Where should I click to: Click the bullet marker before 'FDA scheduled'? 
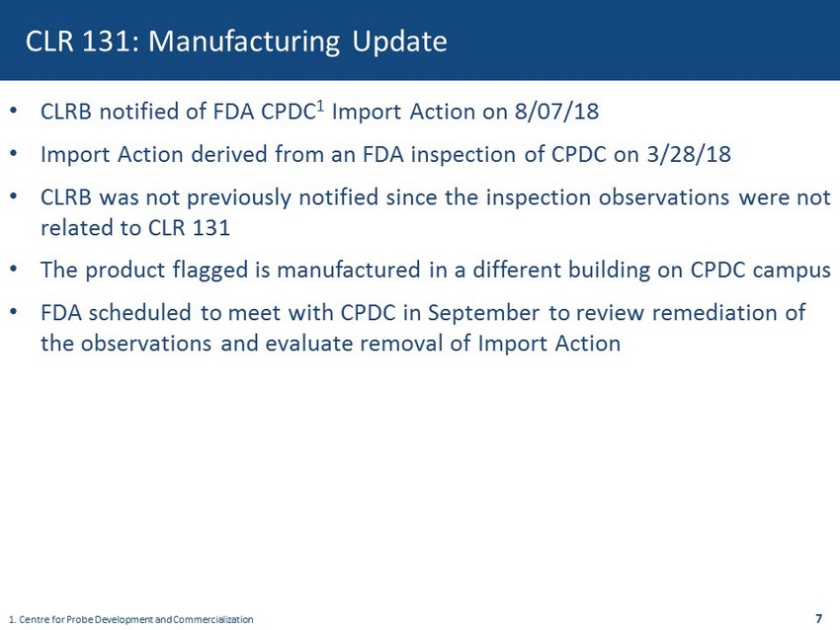(x=13, y=313)
